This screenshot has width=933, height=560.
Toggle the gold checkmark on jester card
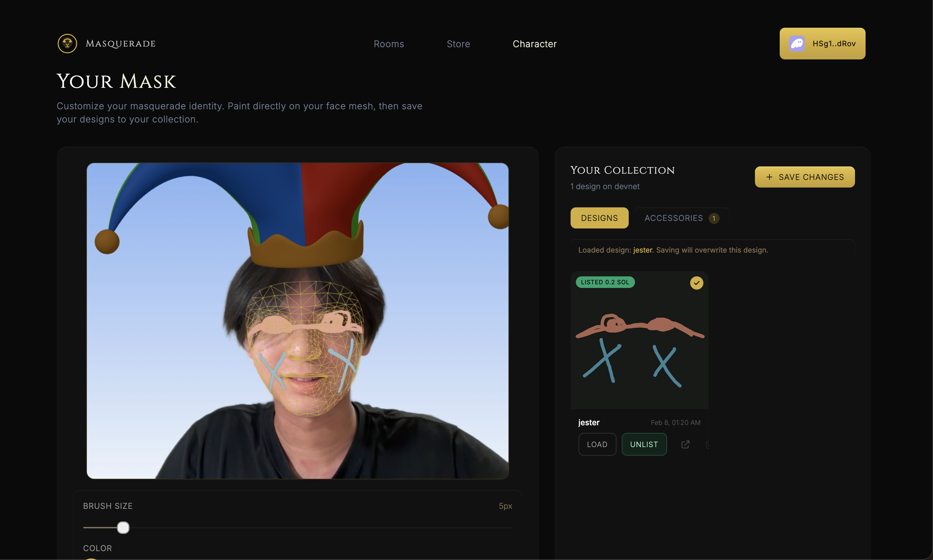(696, 283)
